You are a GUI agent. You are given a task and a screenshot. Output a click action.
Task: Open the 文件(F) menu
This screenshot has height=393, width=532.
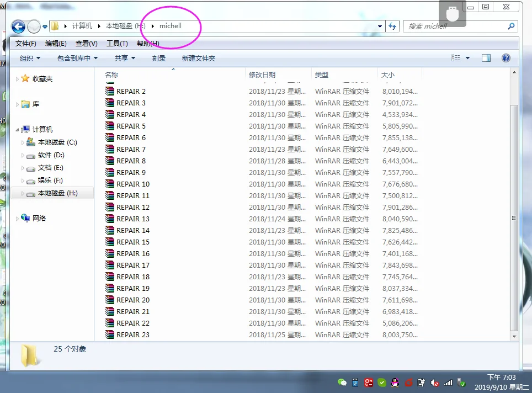[26, 44]
